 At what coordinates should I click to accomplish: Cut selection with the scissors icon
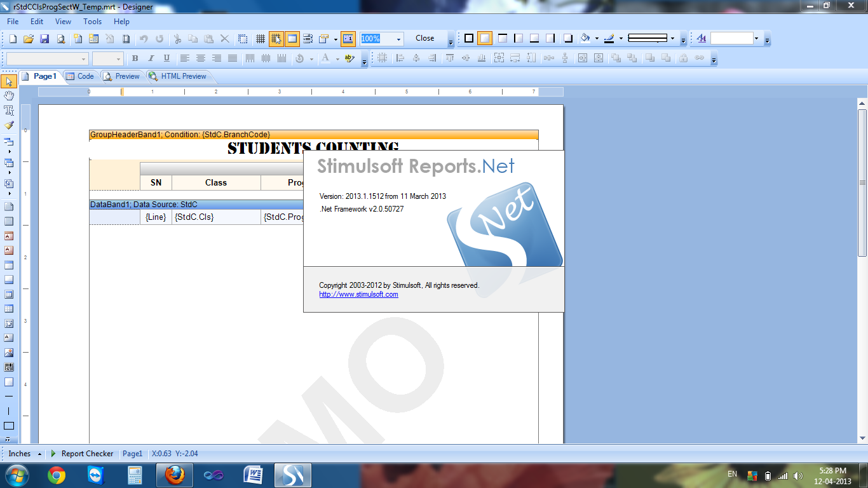(x=177, y=39)
